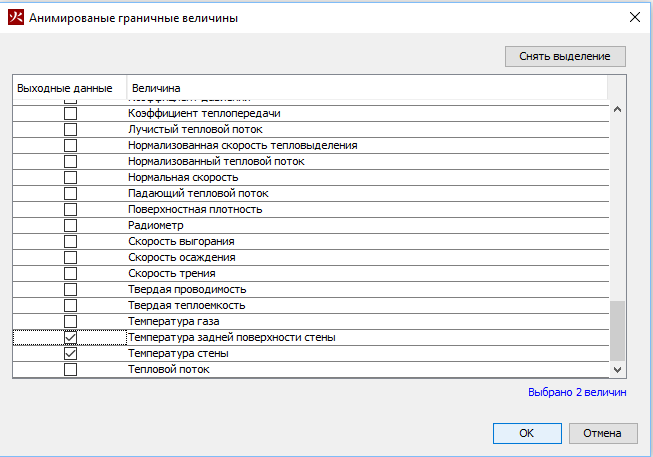This screenshot has height=457, width=653.
Task: Click the app icon in the title bar
Action: (x=16, y=16)
